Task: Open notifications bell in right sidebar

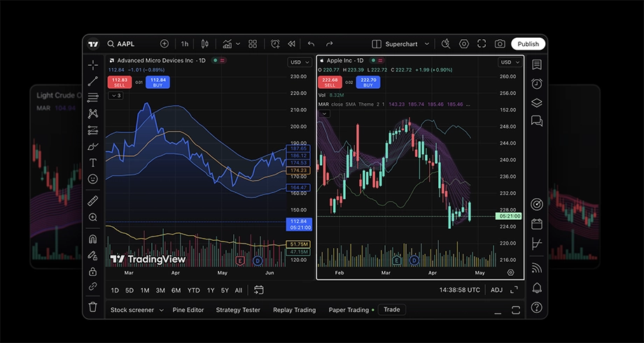Action: [537, 287]
